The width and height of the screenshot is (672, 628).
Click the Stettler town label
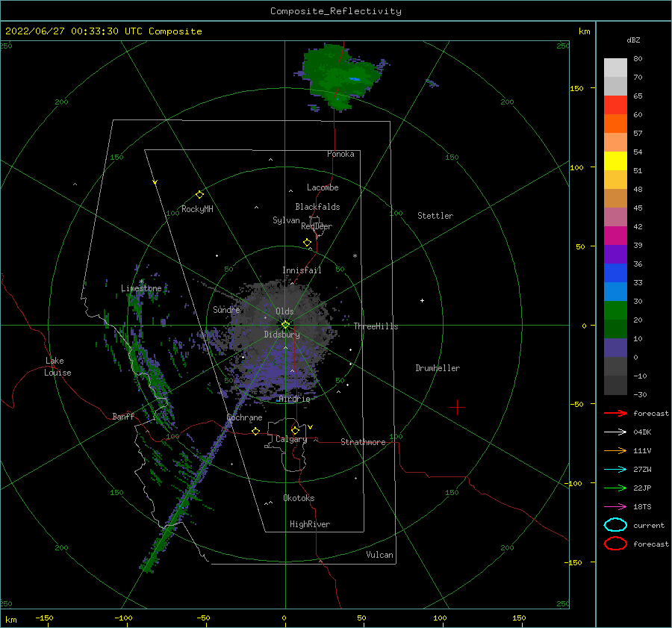tap(435, 216)
